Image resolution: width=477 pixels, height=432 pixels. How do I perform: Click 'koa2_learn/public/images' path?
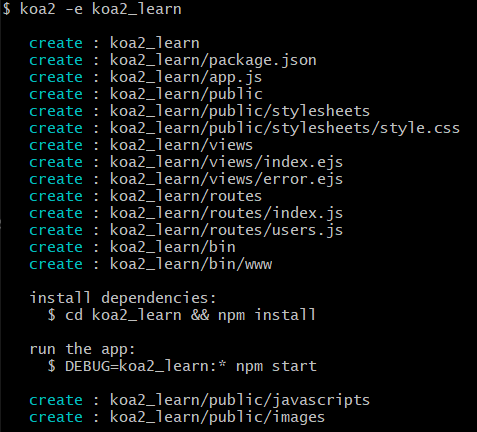pos(217,418)
